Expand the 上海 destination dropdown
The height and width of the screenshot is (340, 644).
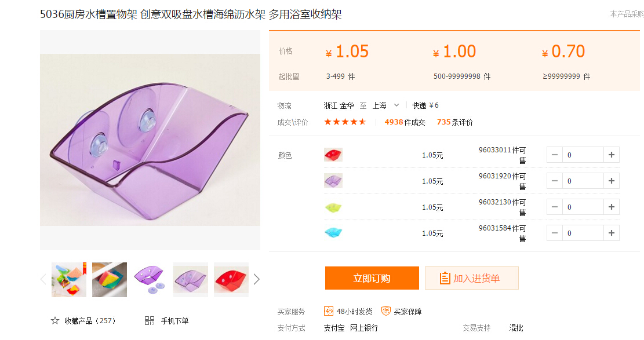point(396,105)
